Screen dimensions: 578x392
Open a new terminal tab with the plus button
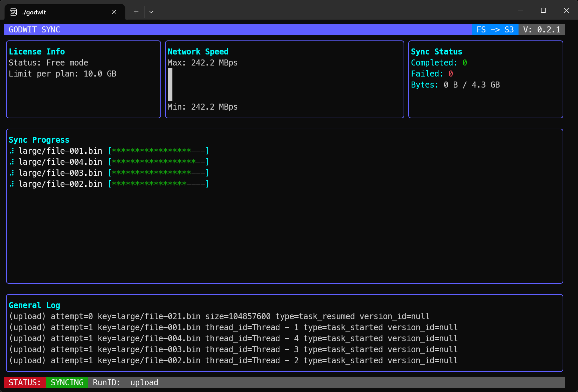pyautogui.click(x=136, y=12)
